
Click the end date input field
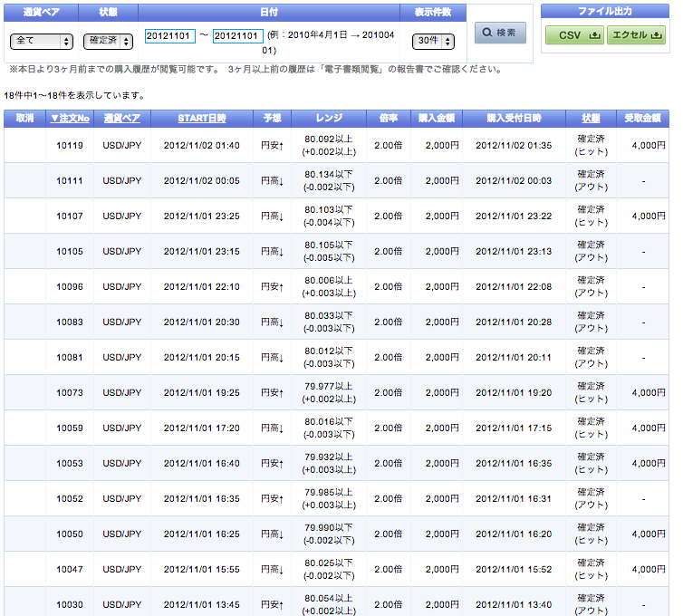237,36
